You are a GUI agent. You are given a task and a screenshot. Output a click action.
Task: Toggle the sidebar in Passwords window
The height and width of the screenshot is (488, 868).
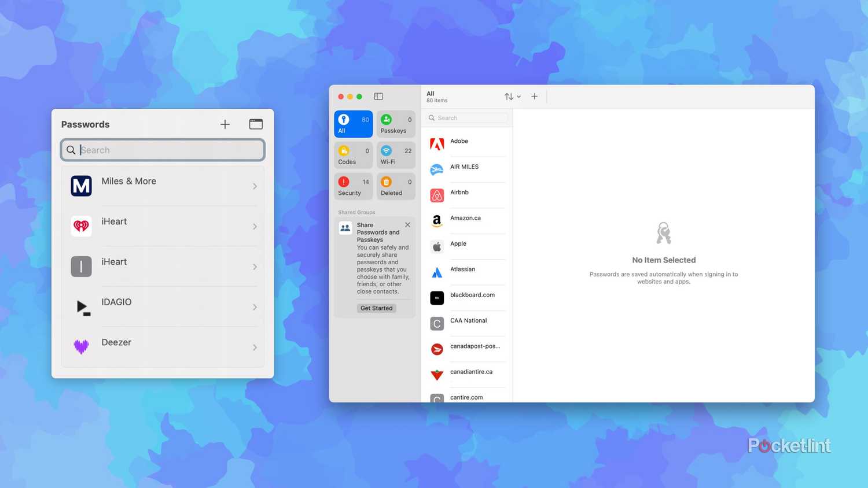378,97
